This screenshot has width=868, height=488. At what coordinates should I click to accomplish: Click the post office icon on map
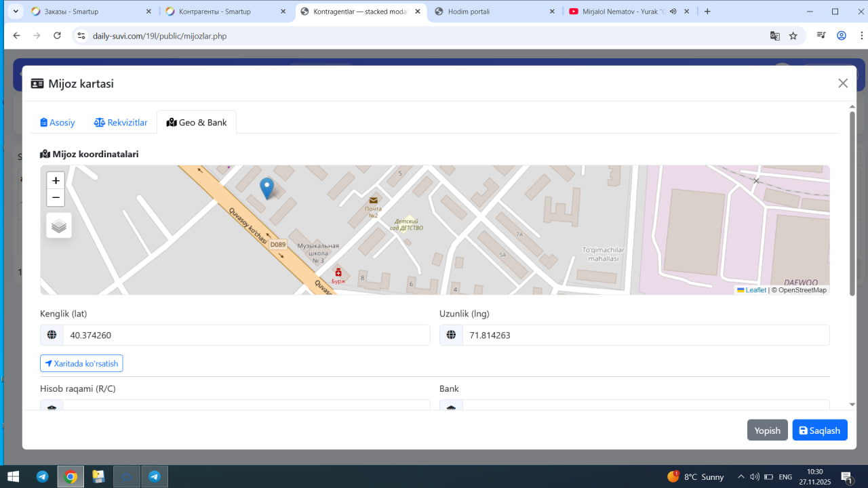373,201
